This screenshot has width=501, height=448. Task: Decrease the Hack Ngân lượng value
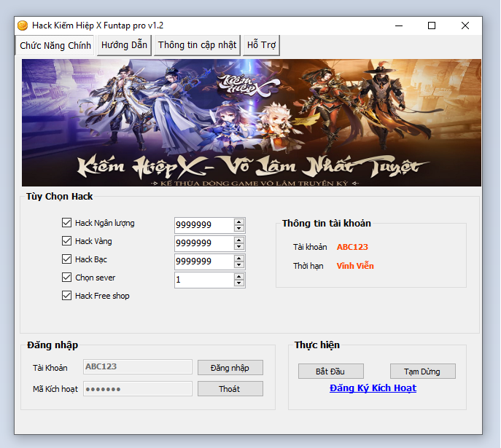pyautogui.click(x=239, y=229)
